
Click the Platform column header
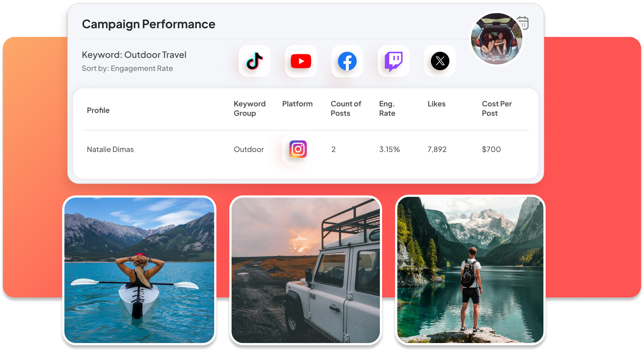point(297,104)
